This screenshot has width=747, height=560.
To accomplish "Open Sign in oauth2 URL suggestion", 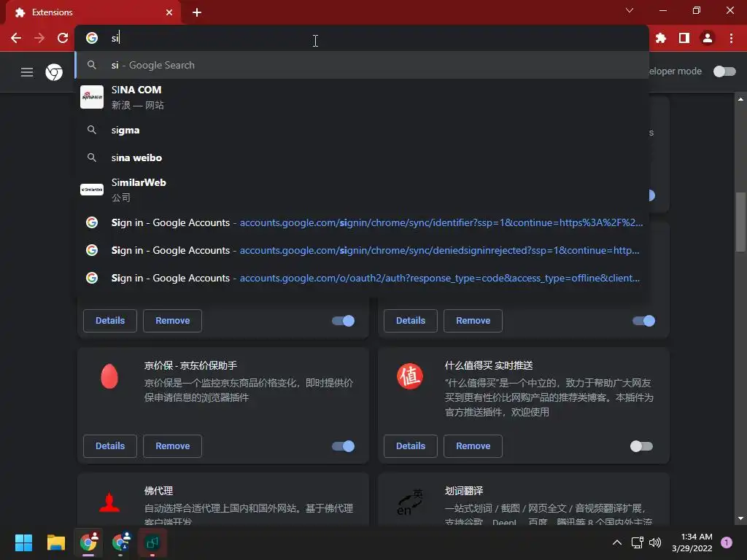I will click(x=362, y=278).
